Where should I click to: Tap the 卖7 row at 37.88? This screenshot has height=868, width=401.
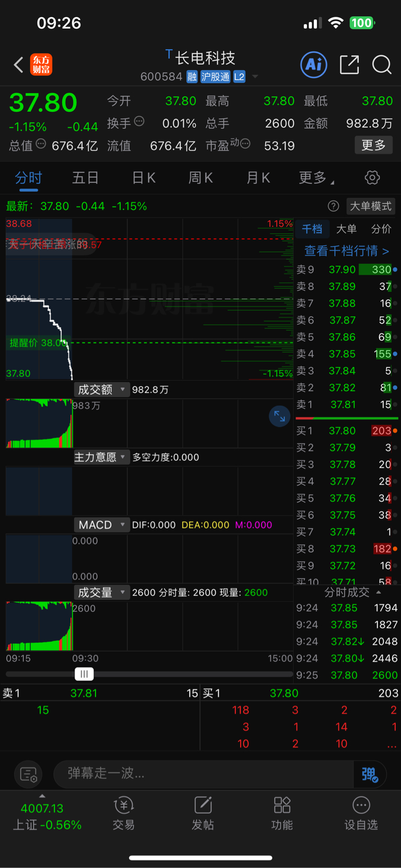(347, 303)
